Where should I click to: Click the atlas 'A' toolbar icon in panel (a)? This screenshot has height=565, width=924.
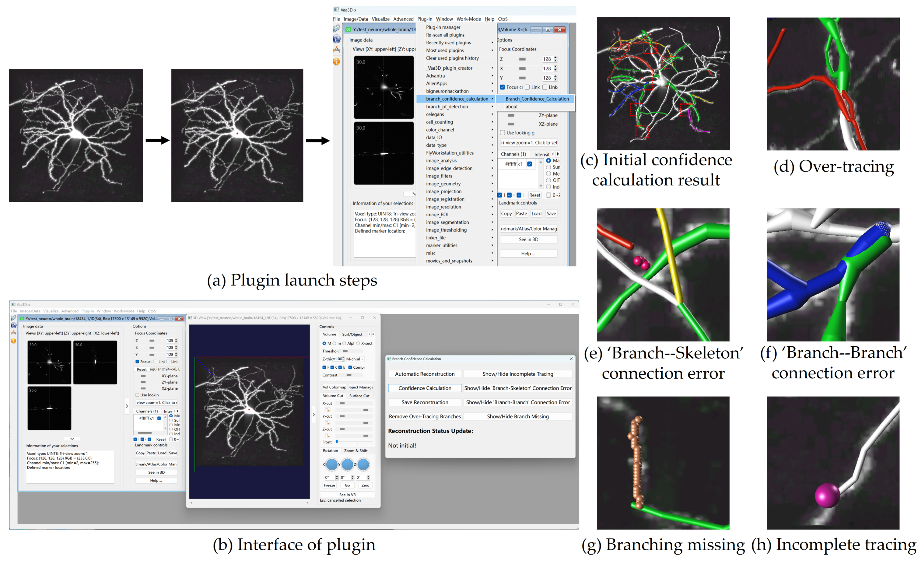(336, 49)
